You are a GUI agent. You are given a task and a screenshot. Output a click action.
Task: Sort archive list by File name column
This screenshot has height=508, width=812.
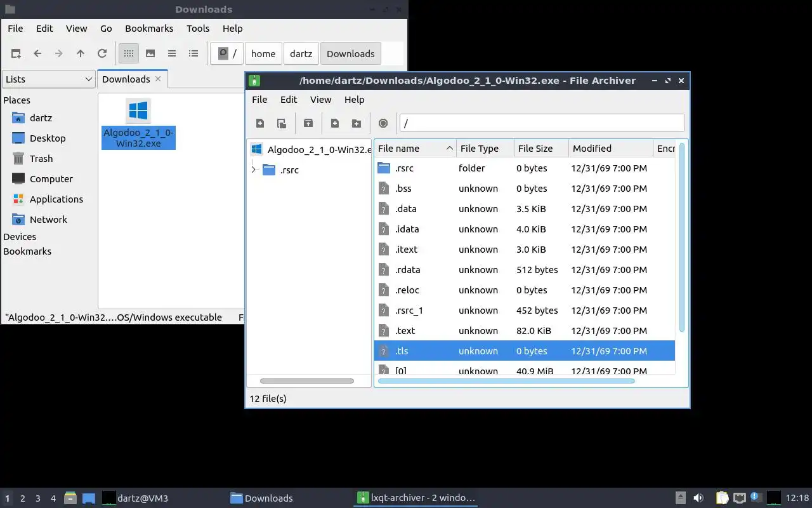coord(415,149)
